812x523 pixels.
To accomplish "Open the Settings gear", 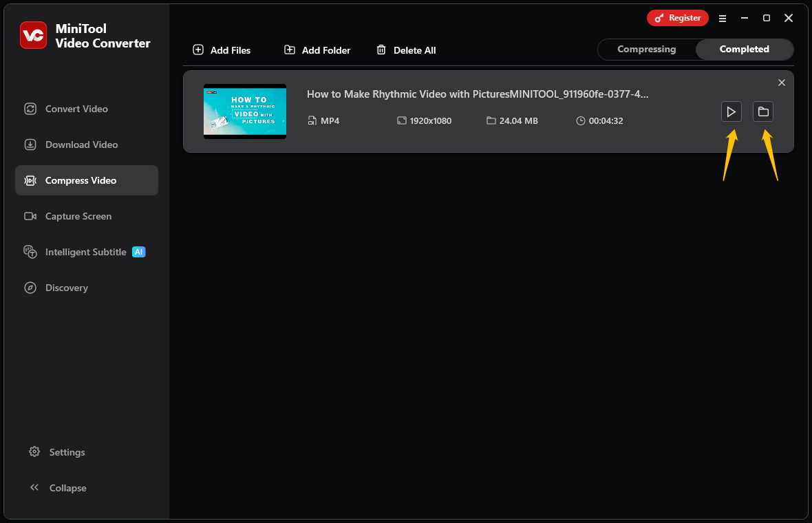I will pos(34,452).
